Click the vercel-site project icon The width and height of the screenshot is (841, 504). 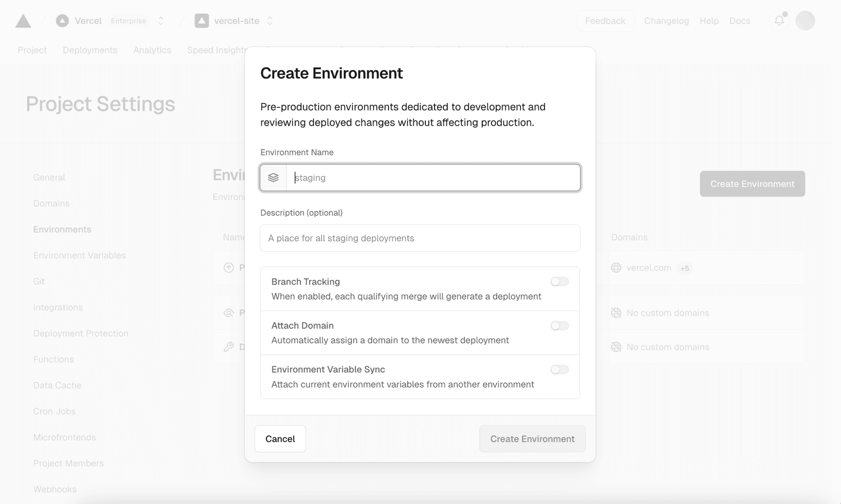[x=201, y=21]
